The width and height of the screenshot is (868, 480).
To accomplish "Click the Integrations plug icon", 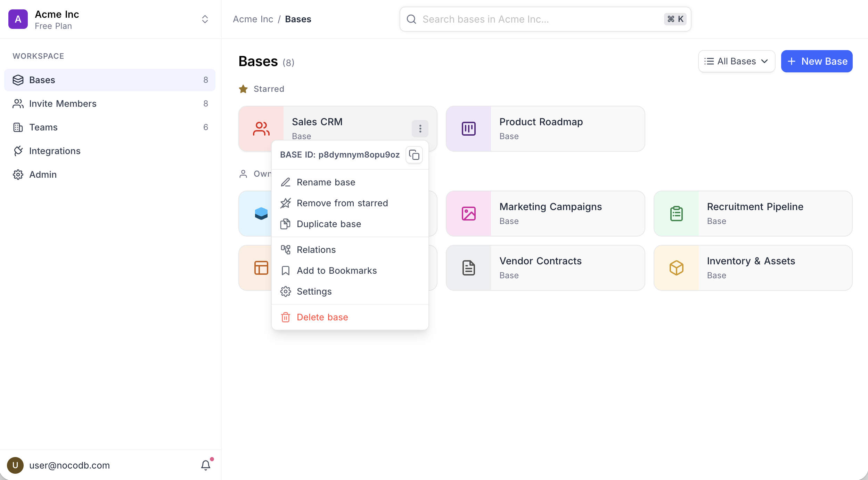I will [x=18, y=151].
